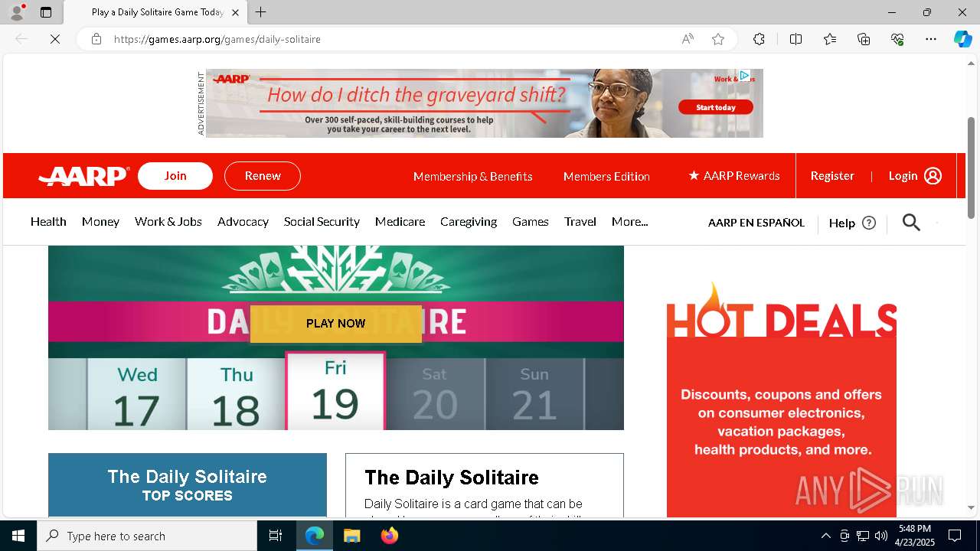
Task: Close the Daily Solitaire browser tab
Action: click(235, 12)
